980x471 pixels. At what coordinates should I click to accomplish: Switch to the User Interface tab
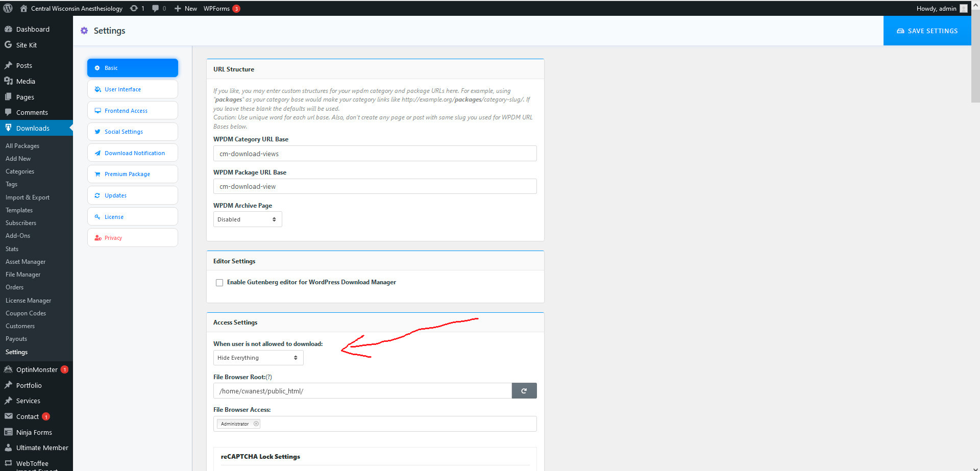point(133,89)
